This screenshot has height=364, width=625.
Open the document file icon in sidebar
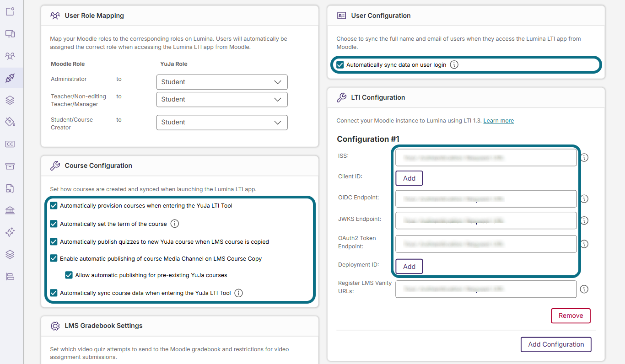[x=10, y=188]
